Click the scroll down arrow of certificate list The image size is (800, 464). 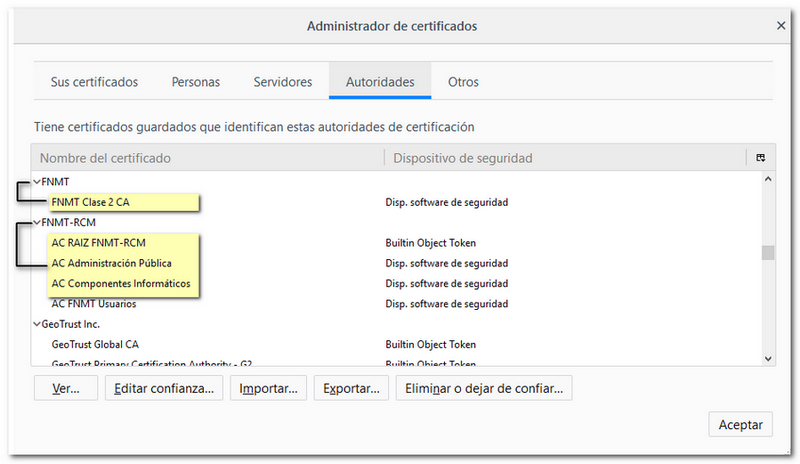(x=768, y=358)
